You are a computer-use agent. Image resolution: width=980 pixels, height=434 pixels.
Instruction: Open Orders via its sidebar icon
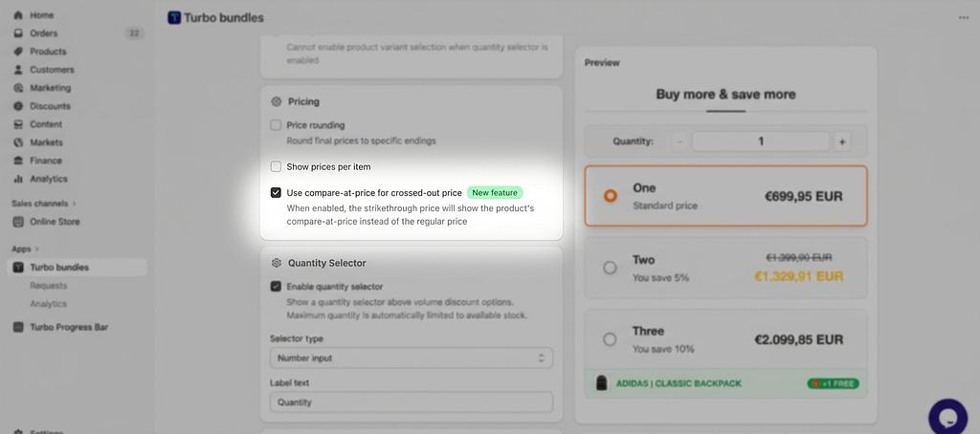pos(18,33)
